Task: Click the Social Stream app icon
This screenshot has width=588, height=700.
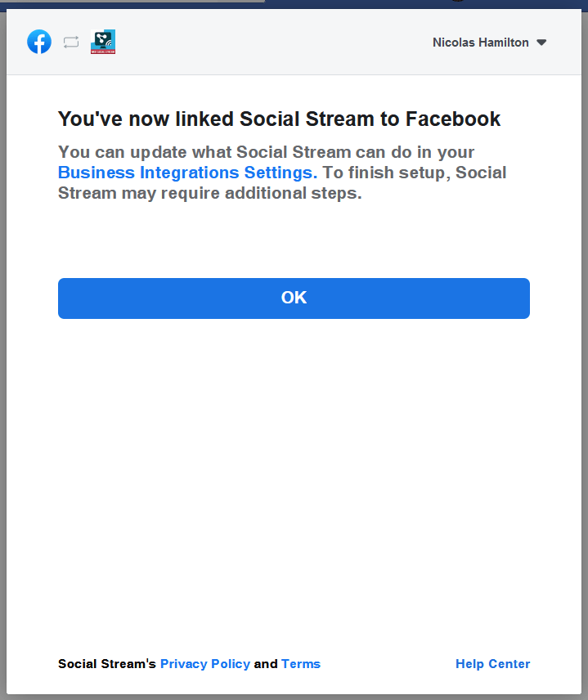Action: (x=103, y=42)
